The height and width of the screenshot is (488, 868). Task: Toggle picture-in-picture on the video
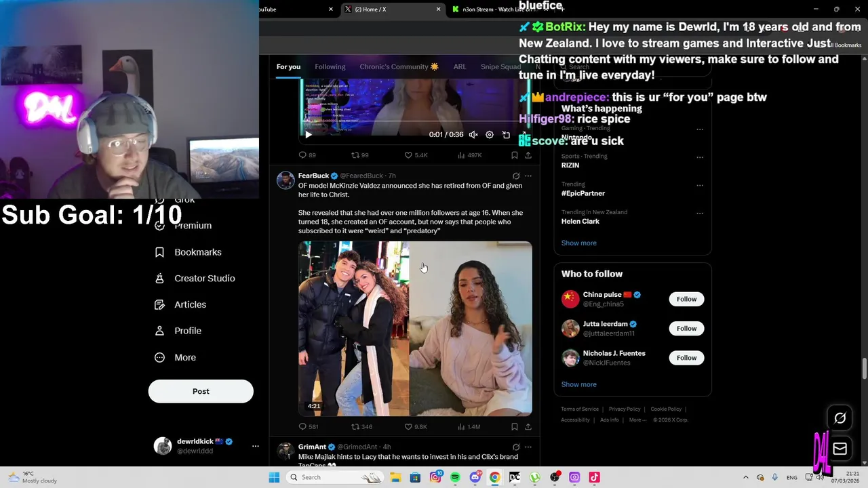[x=506, y=135]
